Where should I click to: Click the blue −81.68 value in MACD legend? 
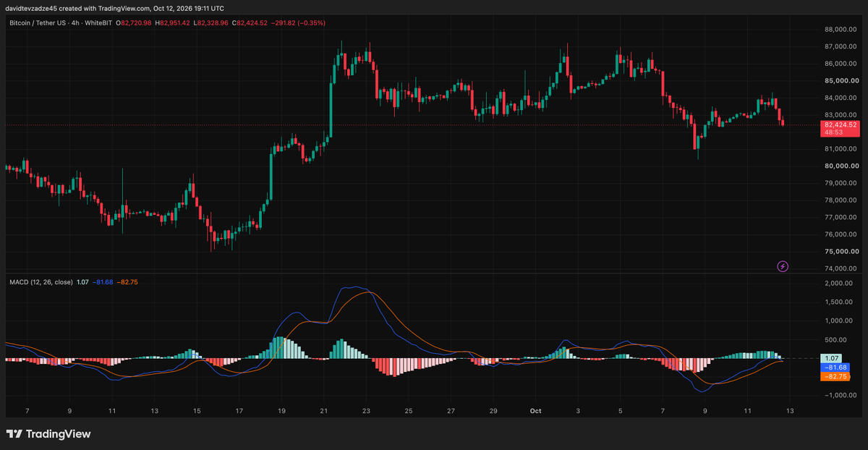(x=104, y=282)
